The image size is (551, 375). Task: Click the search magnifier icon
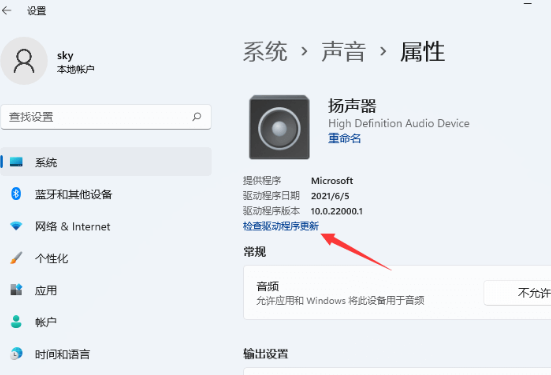(x=197, y=116)
